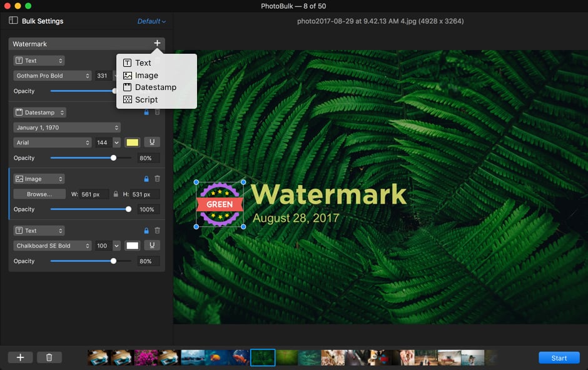Choose Datestamp in the add watermark popup
The width and height of the screenshot is (588, 370).
tap(149, 87)
